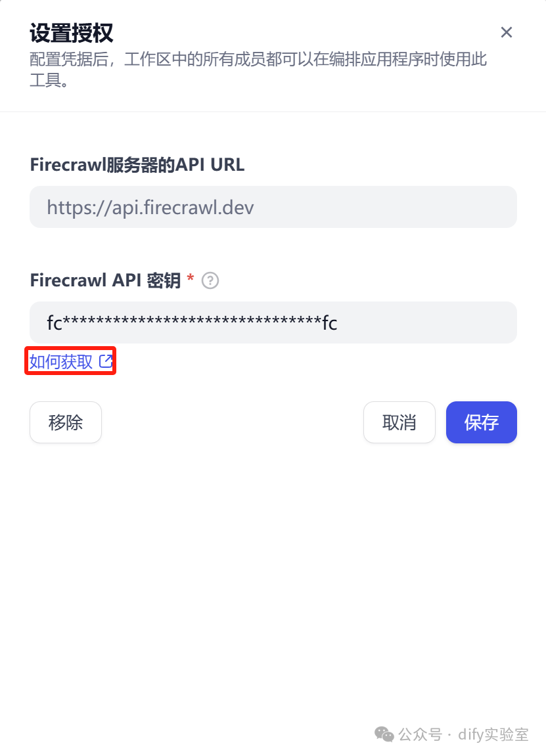This screenshot has width=546, height=756.
Task: Close the 设置授权 dialog with the X
Action: (x=506, y=32)
